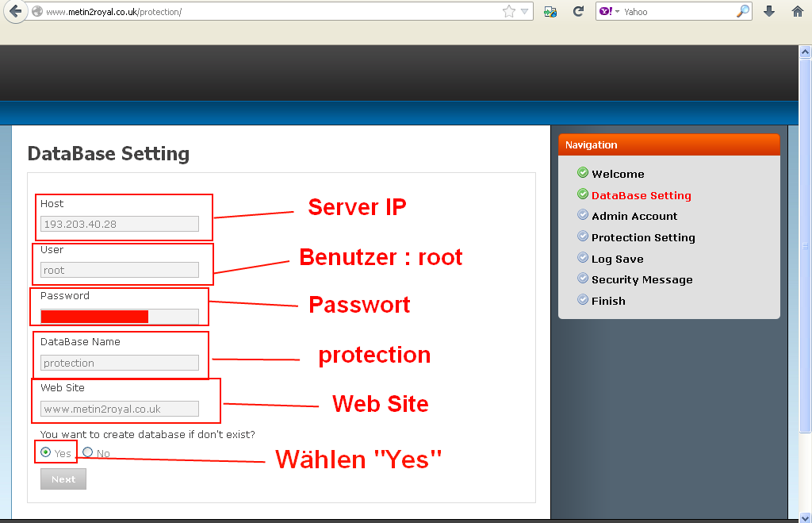Expand the address bar history dropdown arrow
Viewport: 812px width, 523px height.
(x=524, y=11)
